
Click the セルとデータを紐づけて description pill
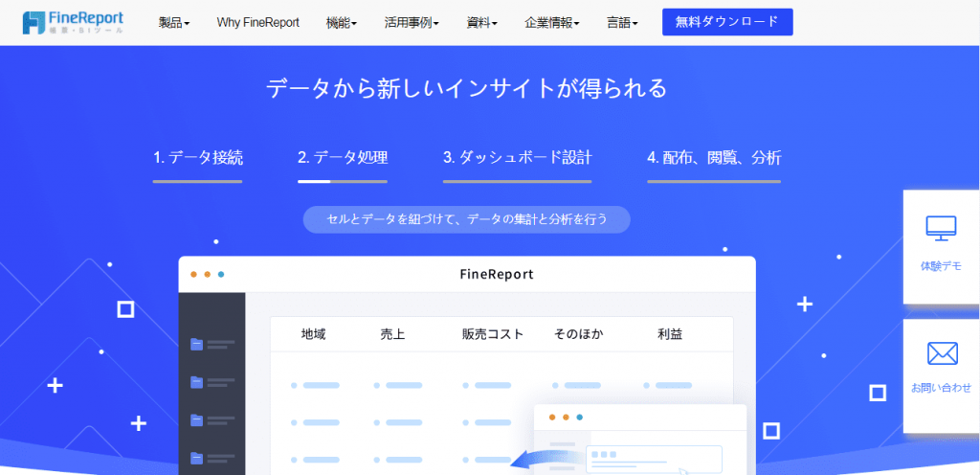[x=467, y=219]
